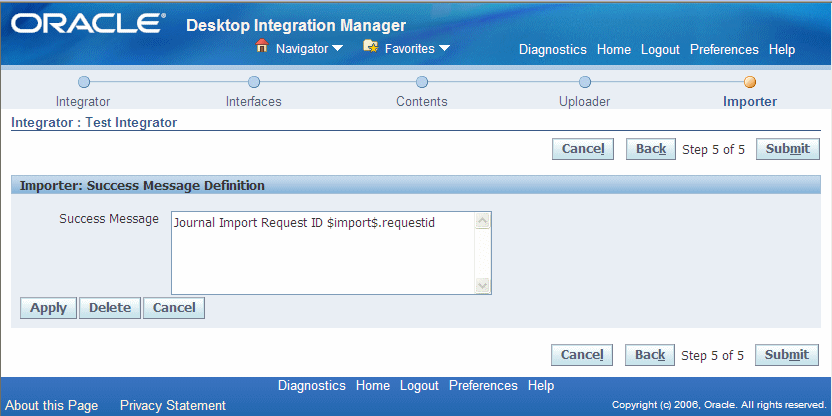Click the Apply button
This screenshot has height=416, width=832.
pyautogui.click(x=48, y=308)
